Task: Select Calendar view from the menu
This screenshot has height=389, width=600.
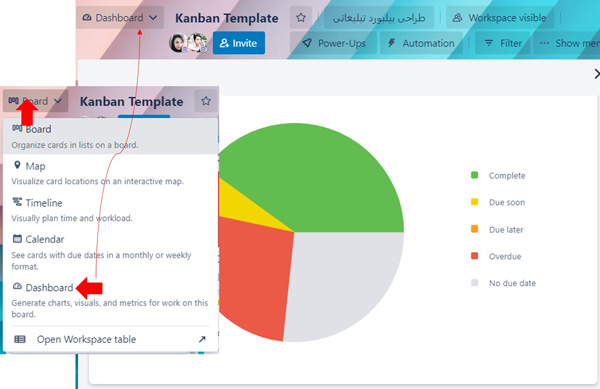Action: pyautogui.click(x=111, y=252)
